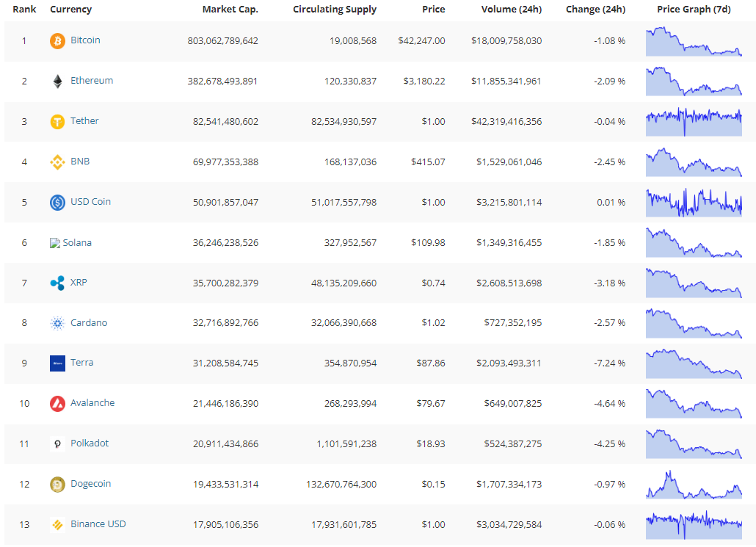Sort table by Price column header
Image resolution: width=756 pixels, height=547 pixels.
434,9
